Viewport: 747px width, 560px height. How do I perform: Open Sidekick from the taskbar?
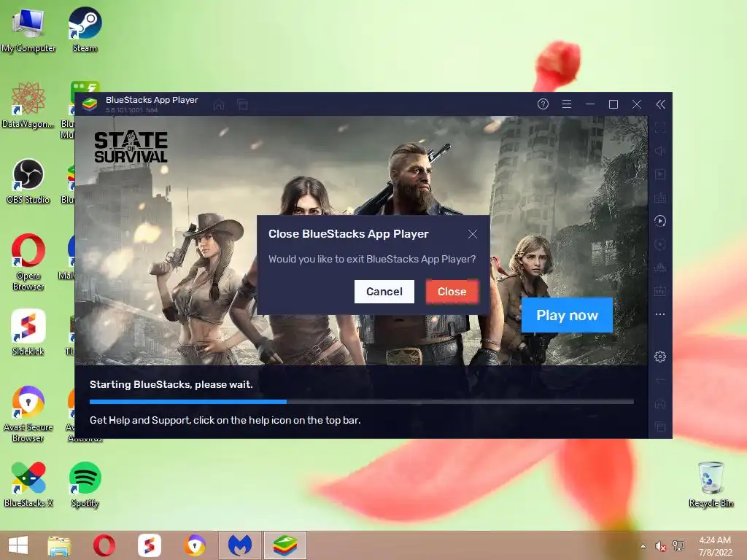point(150,545)
